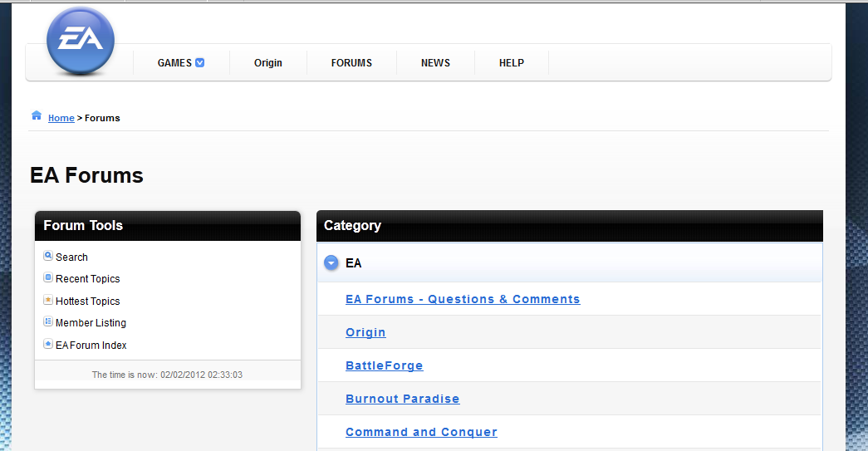Screen dimensions: 868x451
Task: Open the GAMES dropdown arrow
Action: tap(200, 62)
